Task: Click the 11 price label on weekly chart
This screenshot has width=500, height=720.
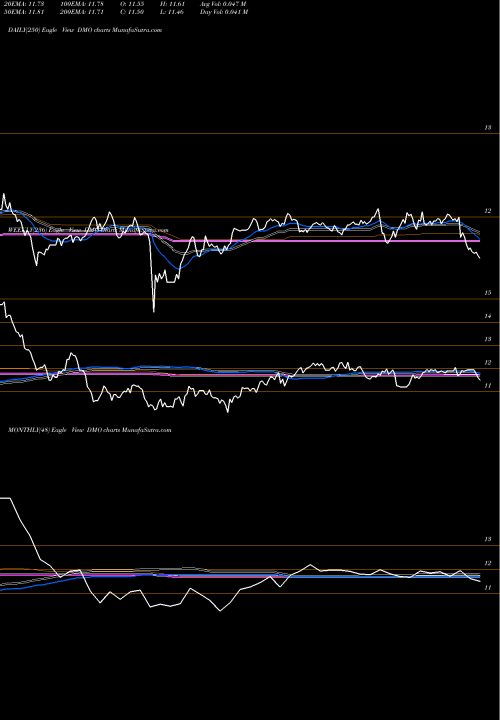Action: (488, 386)
